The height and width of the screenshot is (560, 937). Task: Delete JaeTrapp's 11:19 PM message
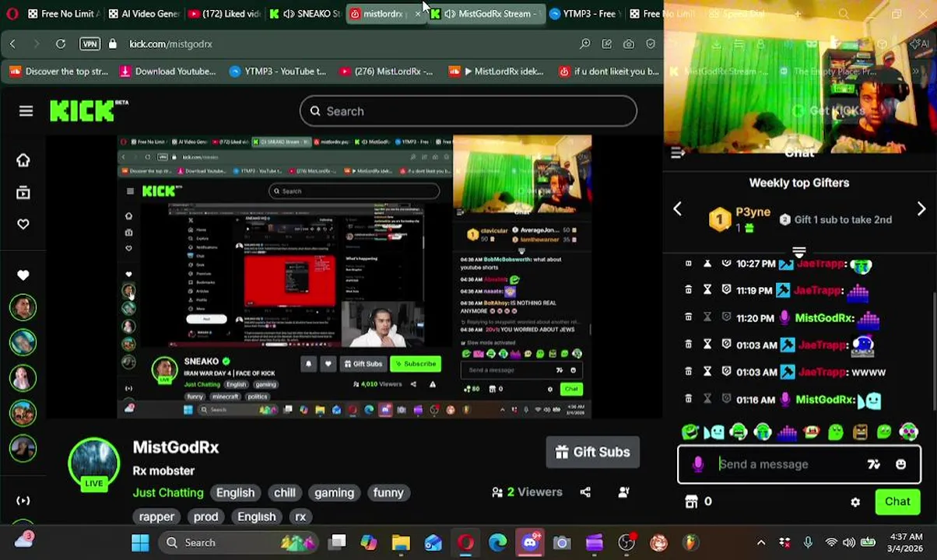688,290
